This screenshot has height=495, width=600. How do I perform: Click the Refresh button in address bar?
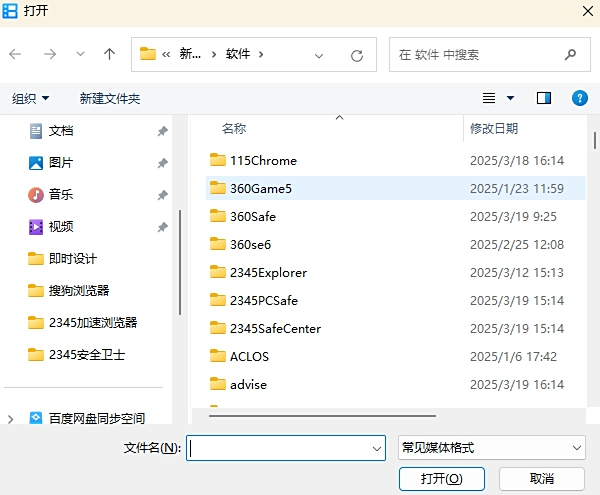click(x=356, y=55)
